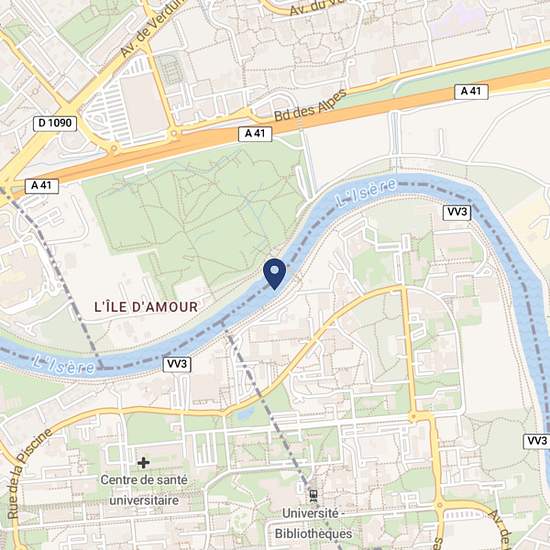Click the dark blue location pin marker
The height and width of the screenshot is (550, 550).
pyautogui.click(x=275, y=274)
